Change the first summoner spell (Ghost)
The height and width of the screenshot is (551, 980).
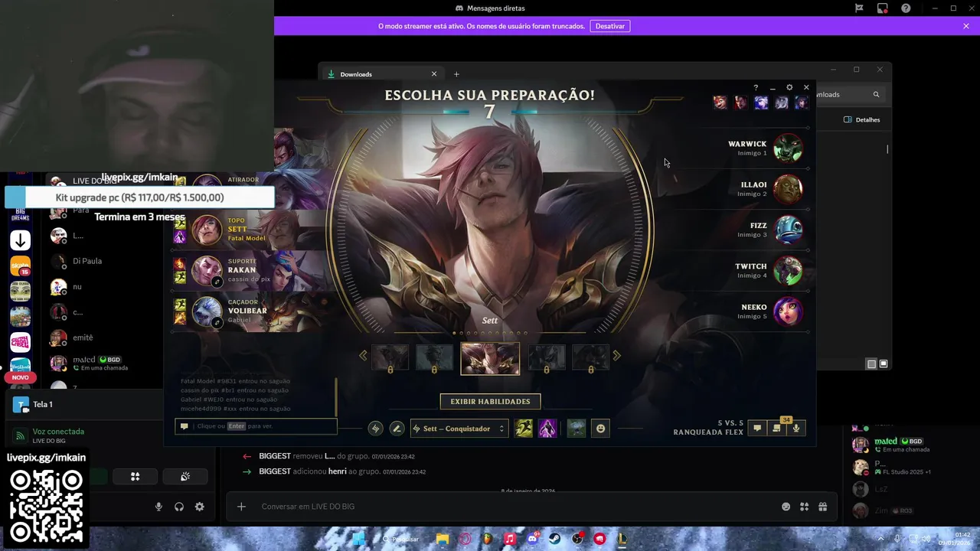coord(524,429)
